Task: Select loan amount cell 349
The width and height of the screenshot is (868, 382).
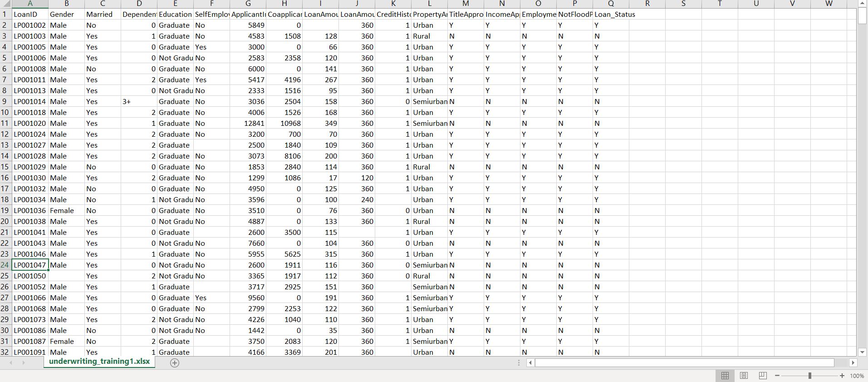Action: [320, 123]
